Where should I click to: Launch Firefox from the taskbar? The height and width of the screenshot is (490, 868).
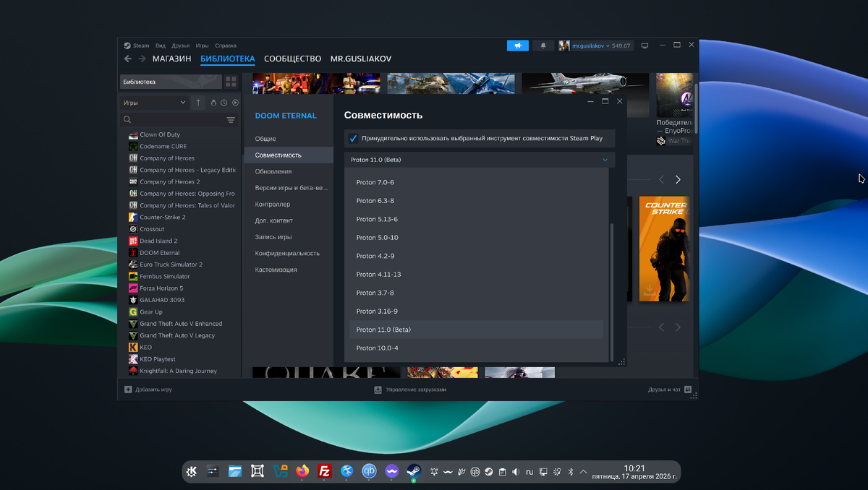click(302, 471)
